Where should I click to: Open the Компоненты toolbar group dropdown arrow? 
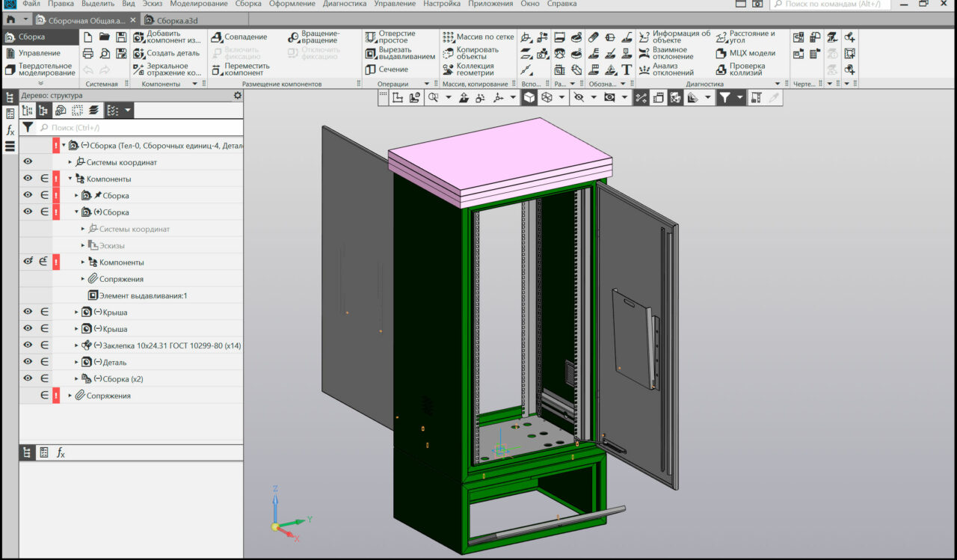[194, 84]
